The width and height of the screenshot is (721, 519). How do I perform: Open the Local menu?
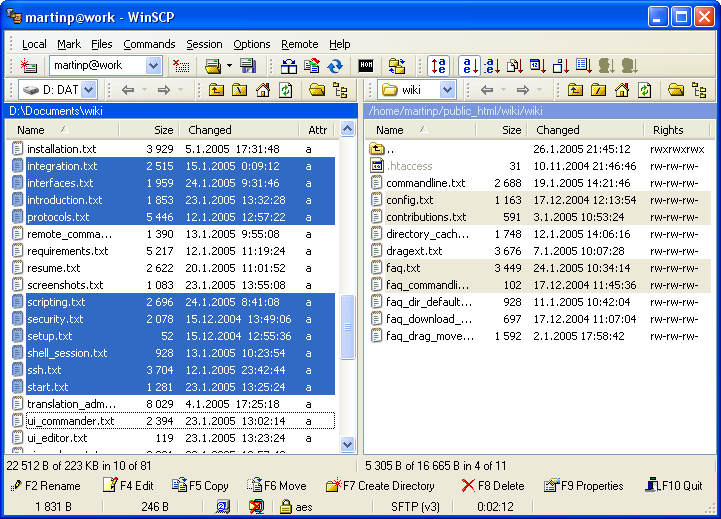point(34,44)
